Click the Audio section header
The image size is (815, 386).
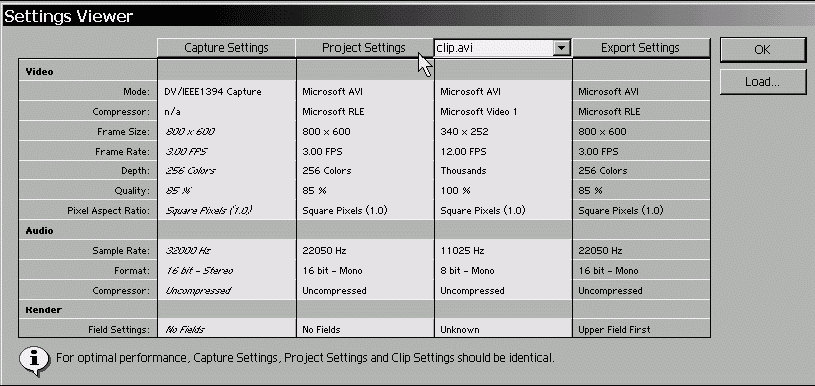pos(40,231)
